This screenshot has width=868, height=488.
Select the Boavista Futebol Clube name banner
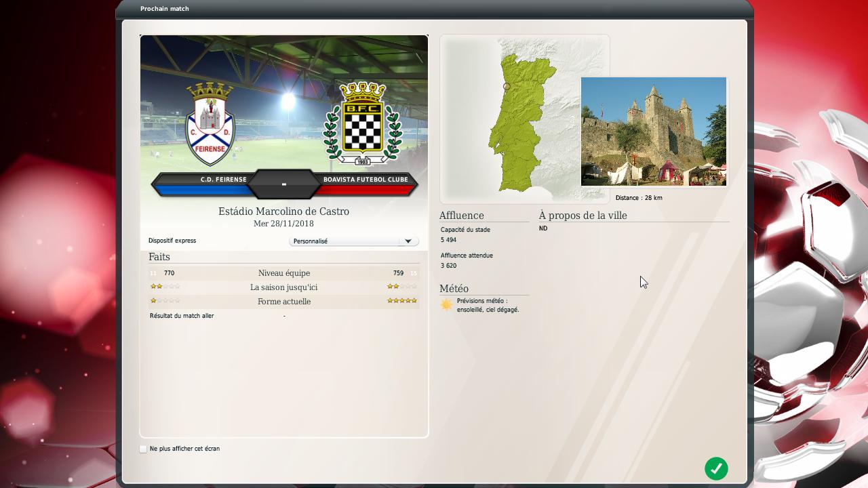366,180
